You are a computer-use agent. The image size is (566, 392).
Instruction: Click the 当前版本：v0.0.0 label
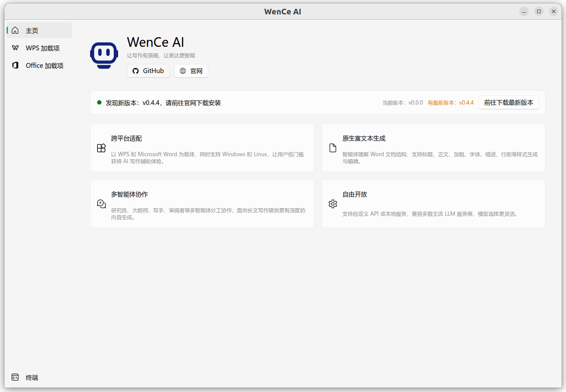(x=402, y=103)
